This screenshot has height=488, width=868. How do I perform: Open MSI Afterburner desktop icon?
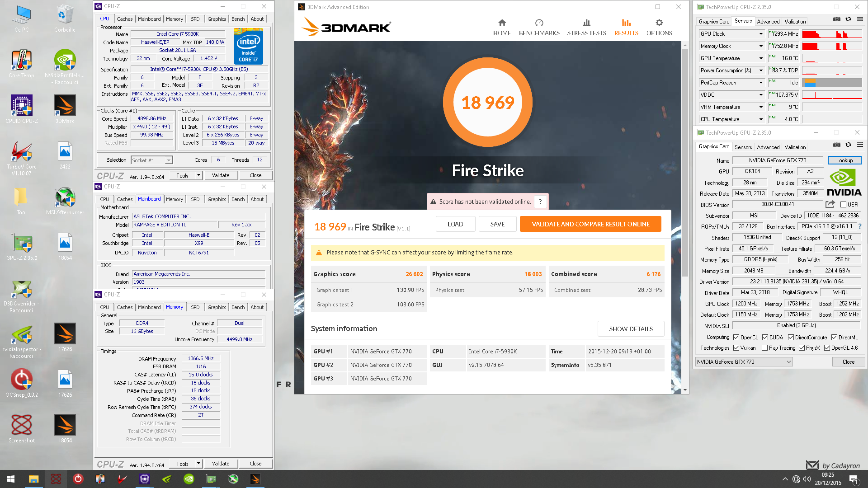tap(65, 201)
